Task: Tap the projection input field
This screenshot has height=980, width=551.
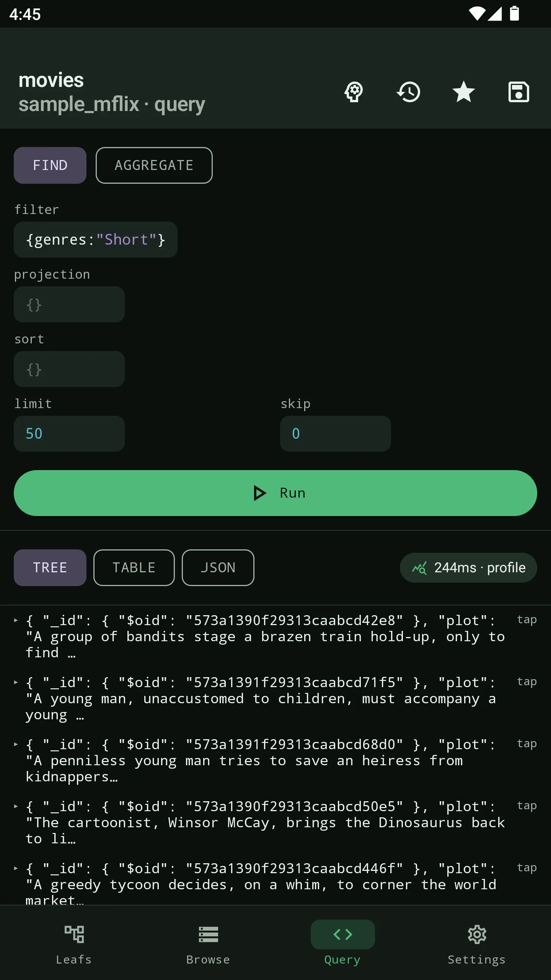Action: tap(69, 304)
